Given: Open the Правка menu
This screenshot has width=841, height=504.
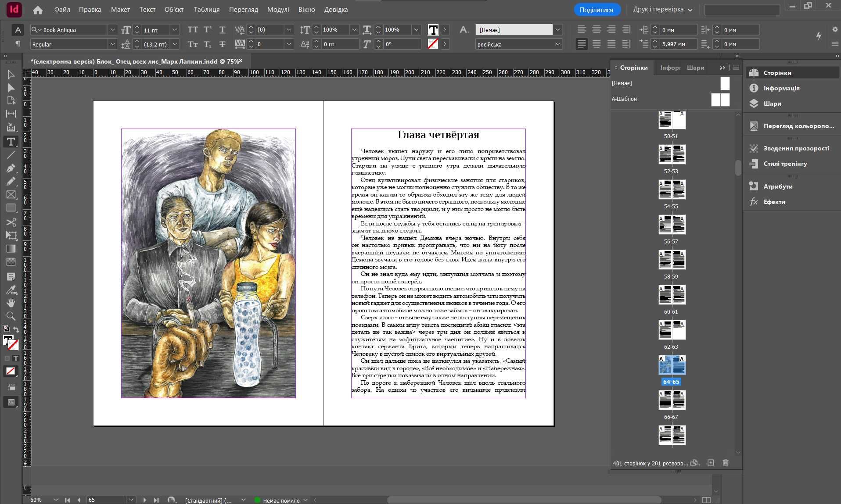Looking at the screenshot, I should pos(90,9).
